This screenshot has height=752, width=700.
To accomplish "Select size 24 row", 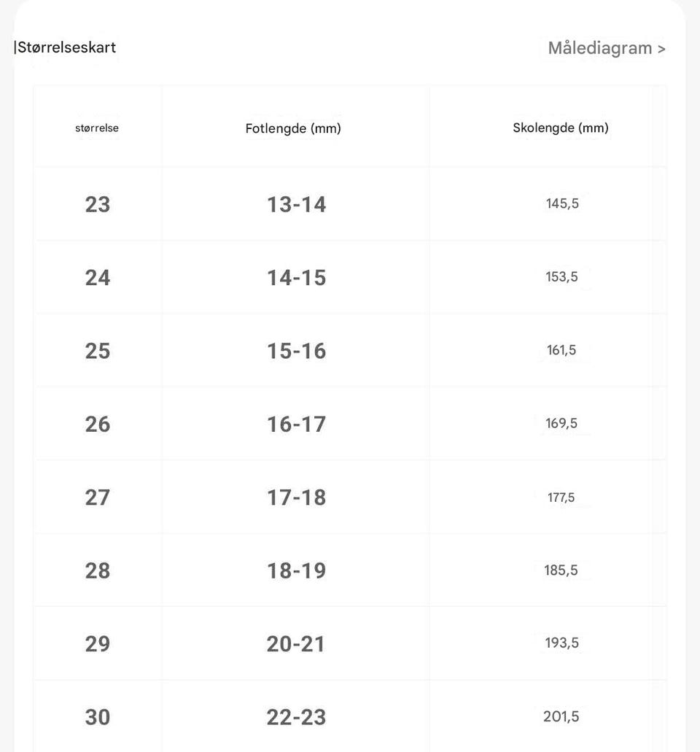I will pyautogui.click(x=97, y=277).
